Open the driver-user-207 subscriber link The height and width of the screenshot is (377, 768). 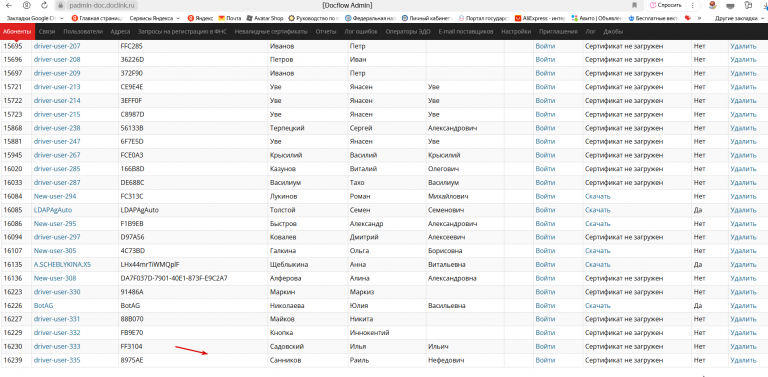57,46
